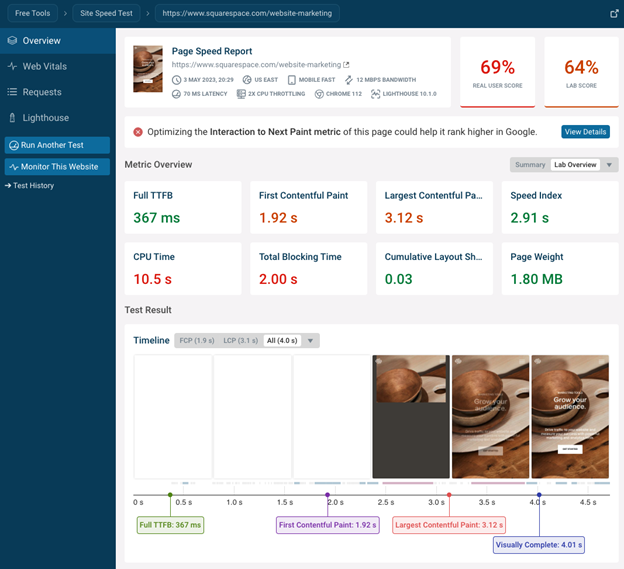Expand the metric overview dropdown arrow

click(609, 165)
